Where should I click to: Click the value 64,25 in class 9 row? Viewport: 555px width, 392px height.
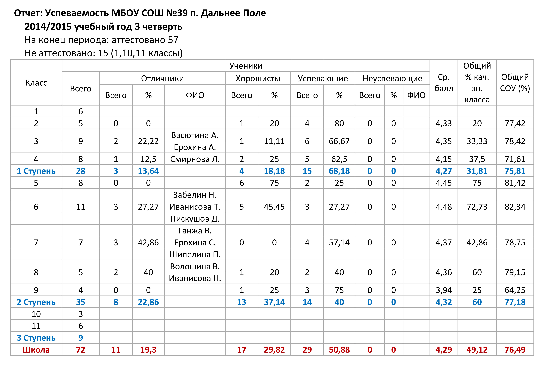(515, 290)
